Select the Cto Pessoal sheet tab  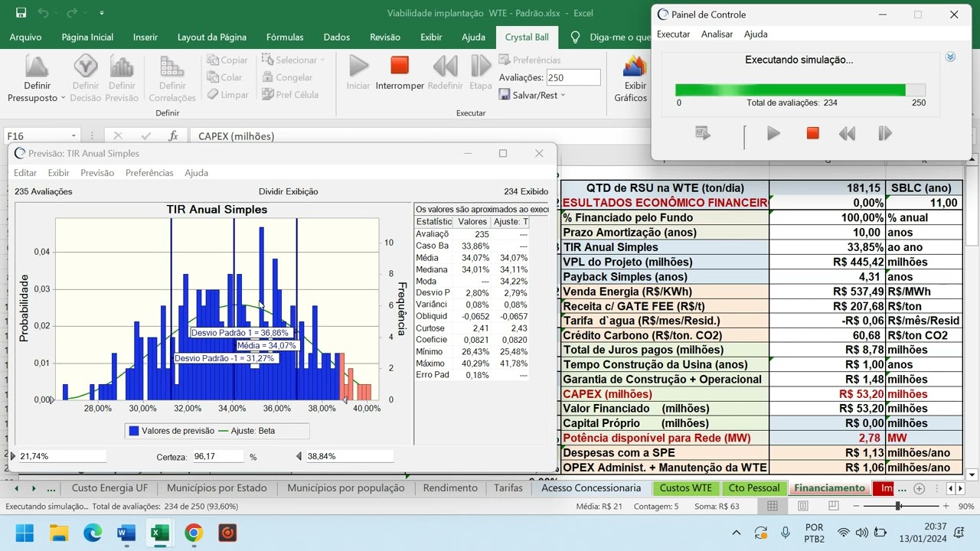click(x=754, y=487)
